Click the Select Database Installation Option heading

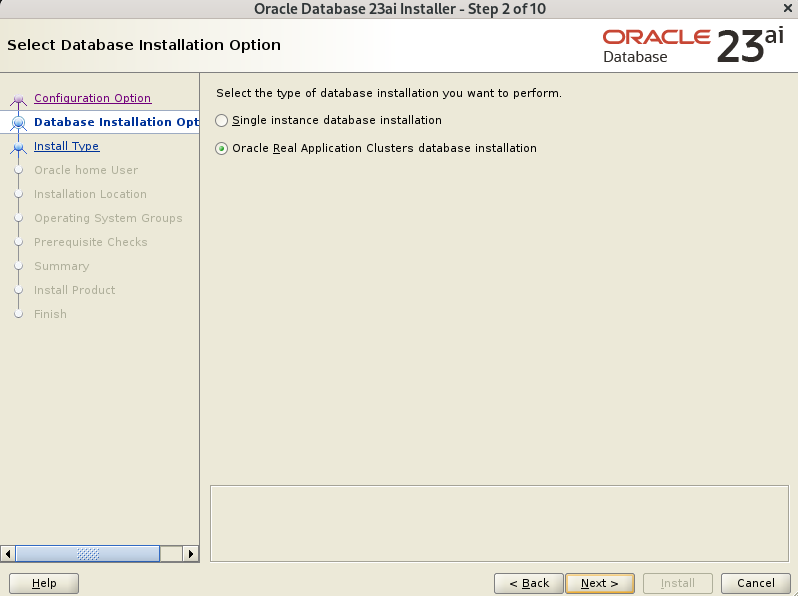[x=144, y=45]
